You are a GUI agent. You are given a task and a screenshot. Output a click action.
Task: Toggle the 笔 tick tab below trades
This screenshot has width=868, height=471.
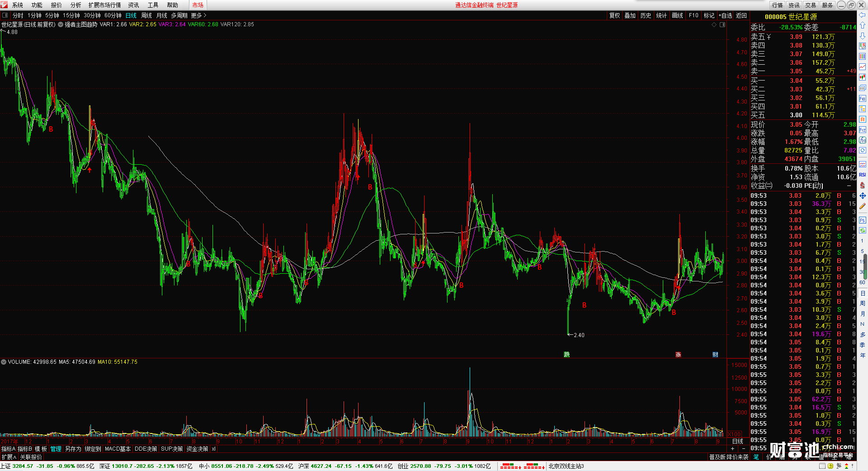click(756, 457)
